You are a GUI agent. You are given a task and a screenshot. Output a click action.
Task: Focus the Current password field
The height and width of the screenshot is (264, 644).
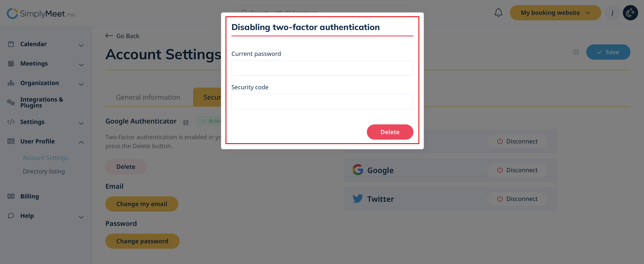(322, 68)
